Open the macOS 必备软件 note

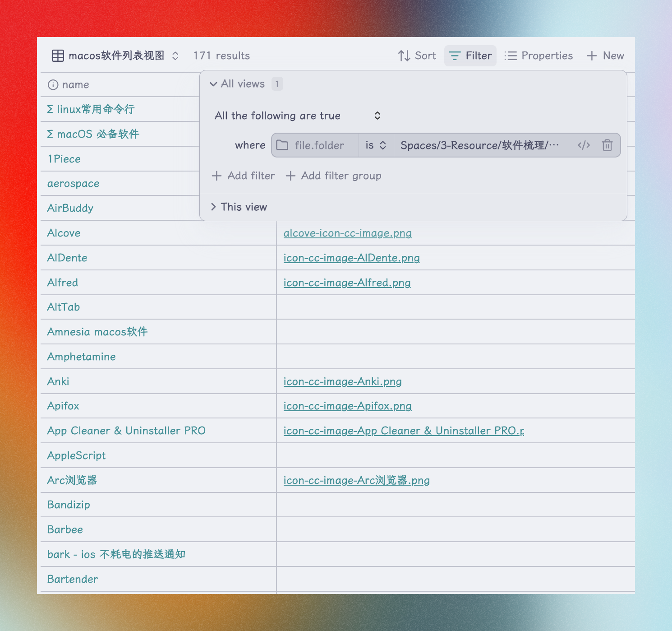(93, 134)
